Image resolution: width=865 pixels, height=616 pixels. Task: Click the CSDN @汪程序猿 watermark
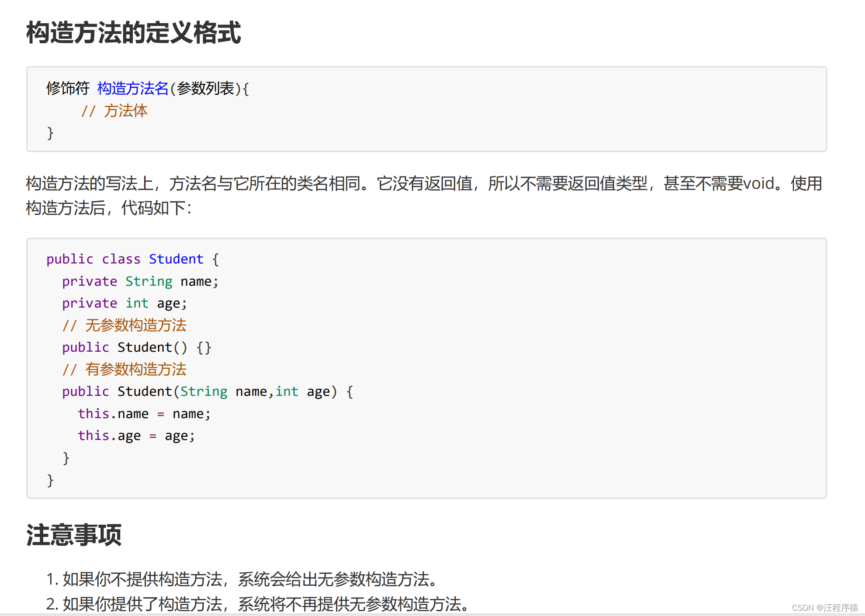(x=824, y=608)
